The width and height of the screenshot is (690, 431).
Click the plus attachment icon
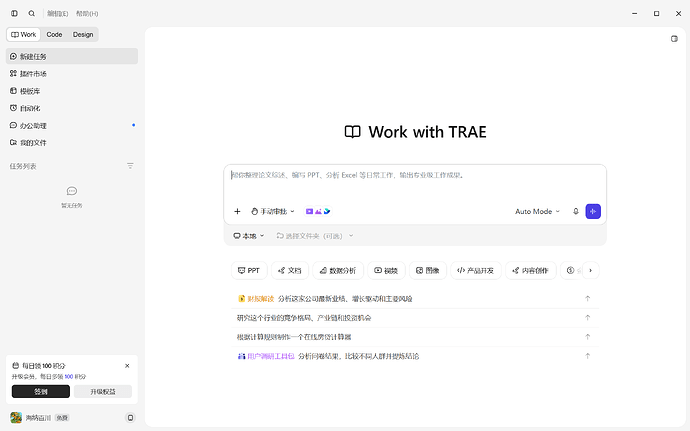click(x=237, y=211)
